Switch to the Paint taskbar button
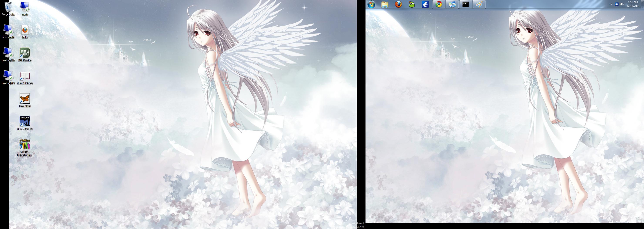The width and height of the screenshot is (644, 229). [x=479, y=4]
